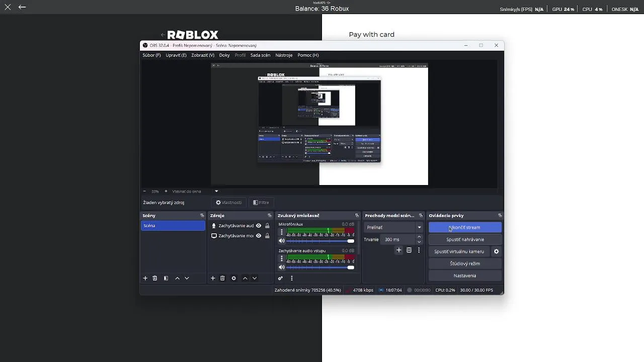The height and width of the screenshot is (362, 644).
Task: Move scene up arrow in Scény panel
Action: pos(177,278)
